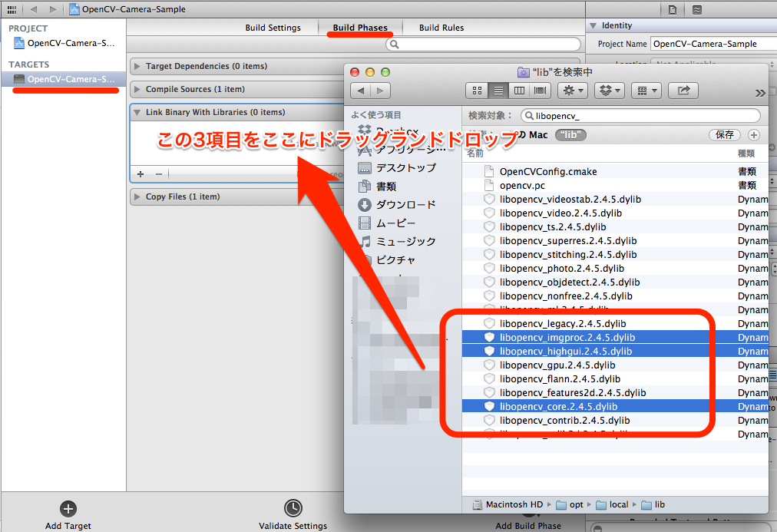
Task: Remove library with minus button in Link Binary
Action: (159, 173)
